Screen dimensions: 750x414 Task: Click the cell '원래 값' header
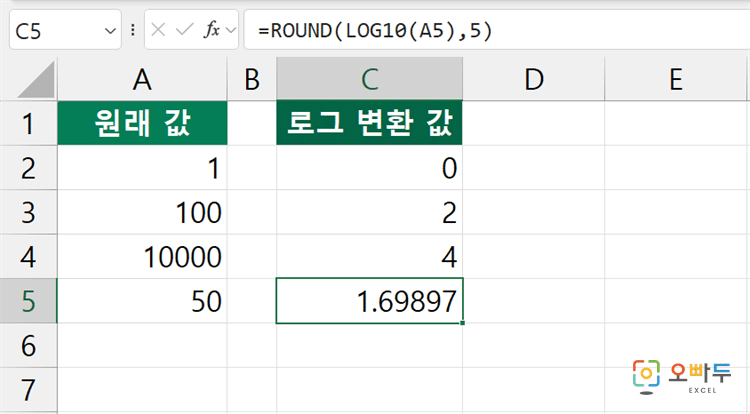[x=143, y=123]
